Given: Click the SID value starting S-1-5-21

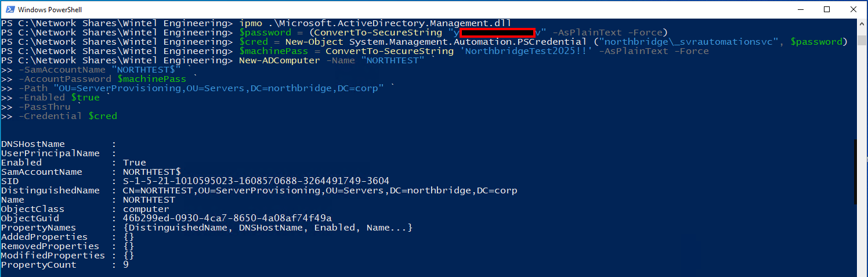Looking at the screenshot, I should (x=256, y=181).
